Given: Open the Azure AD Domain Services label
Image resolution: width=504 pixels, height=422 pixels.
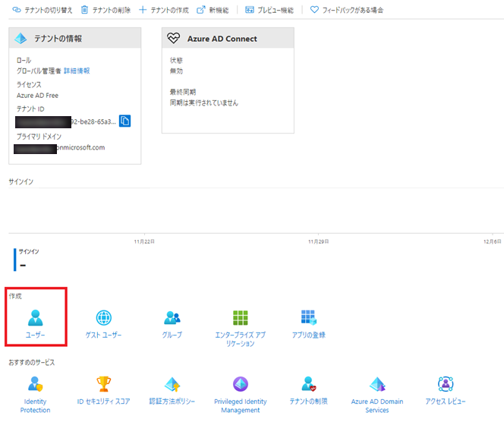Looking at the screenshot, I should [377, 405].
